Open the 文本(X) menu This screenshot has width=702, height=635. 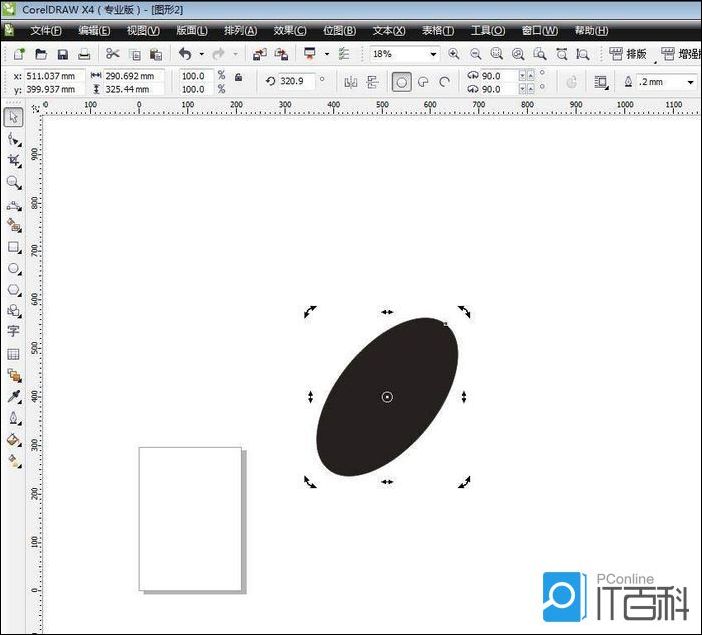[x=388, y=31]
